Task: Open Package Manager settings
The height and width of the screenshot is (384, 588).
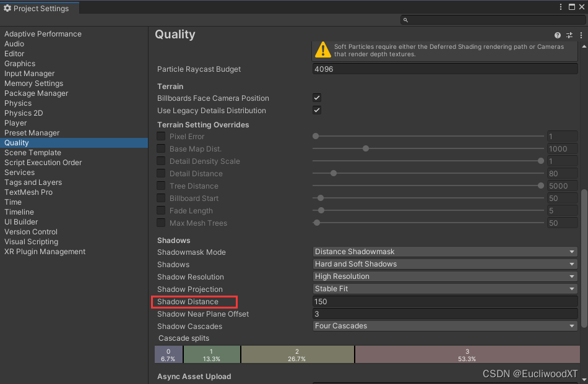Action: [36, 93]
